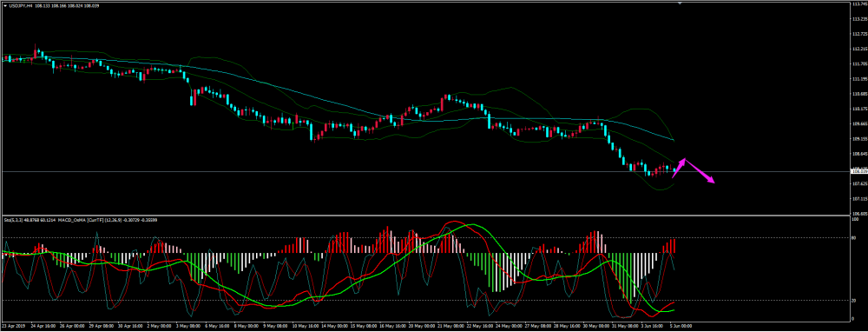Viewport: 868px width, 332px height.
Task: Click the 111.705 price scale label
Action: click(859, 63)
